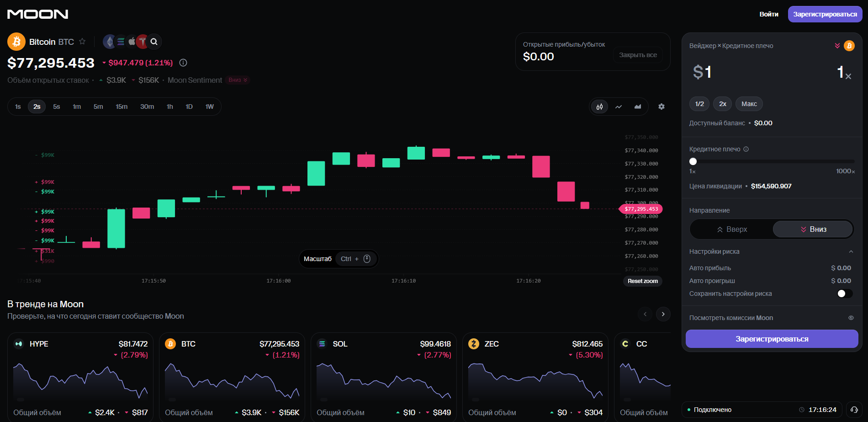Toggle Сохранить настройки риска switch
Viewport: 868px width, 422px height.
pyautogui.click(x=845, y=294)
